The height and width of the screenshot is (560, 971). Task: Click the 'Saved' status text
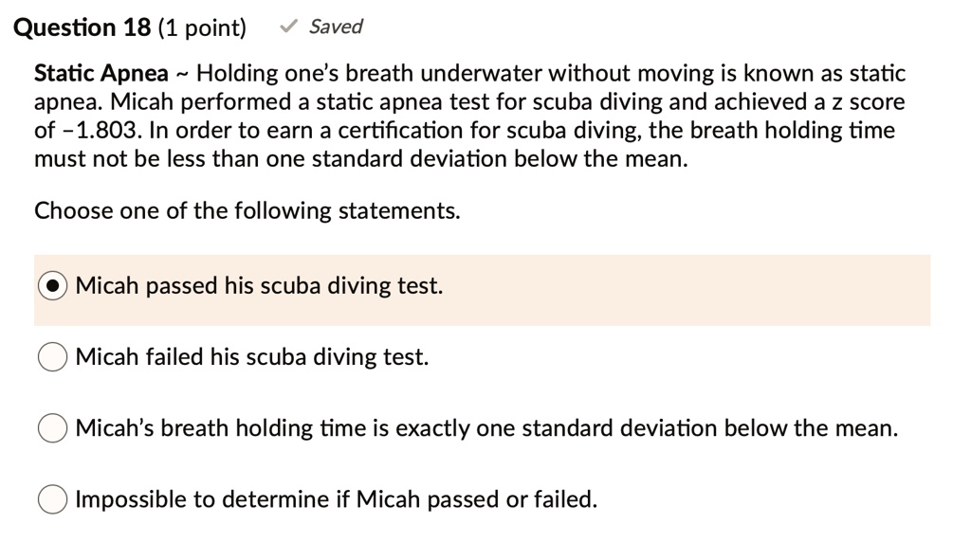pyautogui.click(x=334, y=27)
